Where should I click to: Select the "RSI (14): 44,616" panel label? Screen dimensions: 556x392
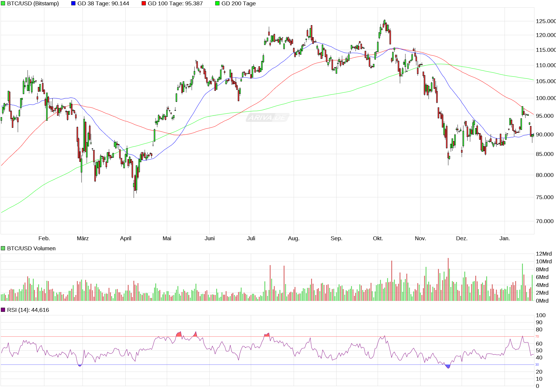coord(28,310)
